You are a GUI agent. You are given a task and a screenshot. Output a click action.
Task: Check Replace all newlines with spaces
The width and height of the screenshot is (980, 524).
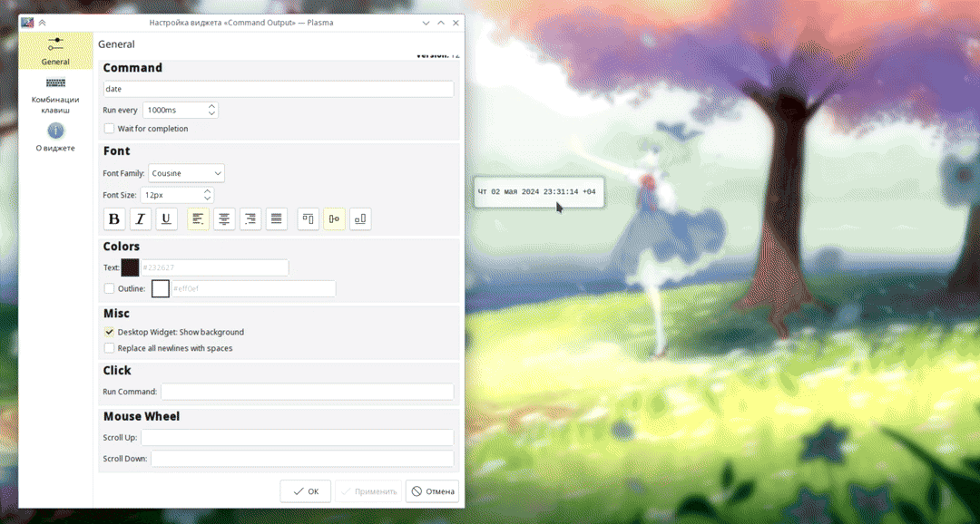pos(110,348)
